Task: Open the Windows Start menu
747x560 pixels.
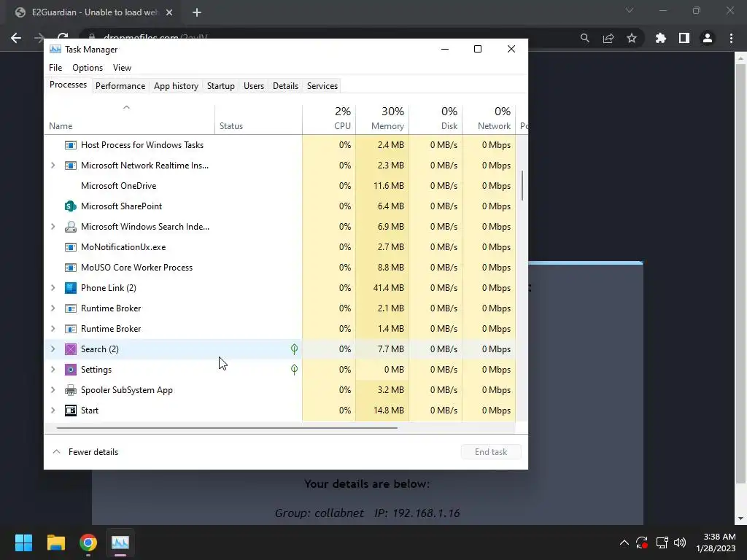Action: [23, 542]
